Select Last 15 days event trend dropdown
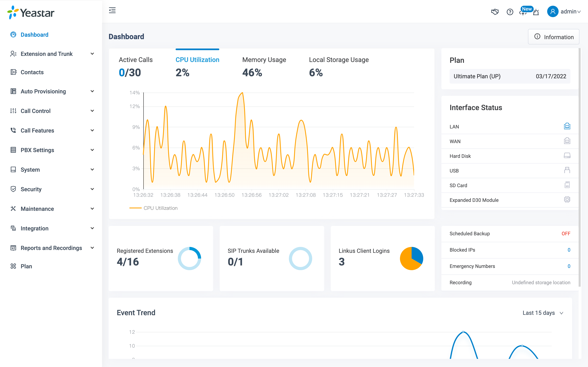This screenshot has width=588, height=367. pos(543,313)
